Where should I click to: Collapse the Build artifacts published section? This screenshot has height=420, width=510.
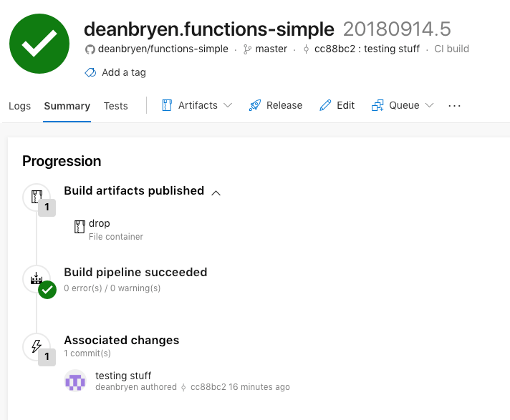216,192
